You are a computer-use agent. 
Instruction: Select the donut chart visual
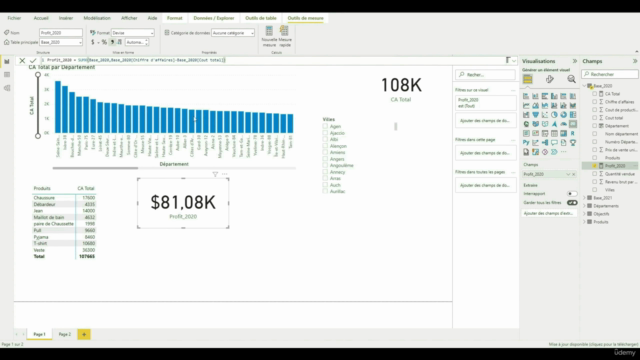(564, 115)
